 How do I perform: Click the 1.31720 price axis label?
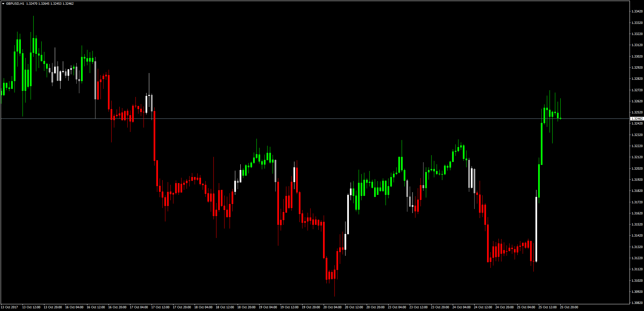click(637, 202)
